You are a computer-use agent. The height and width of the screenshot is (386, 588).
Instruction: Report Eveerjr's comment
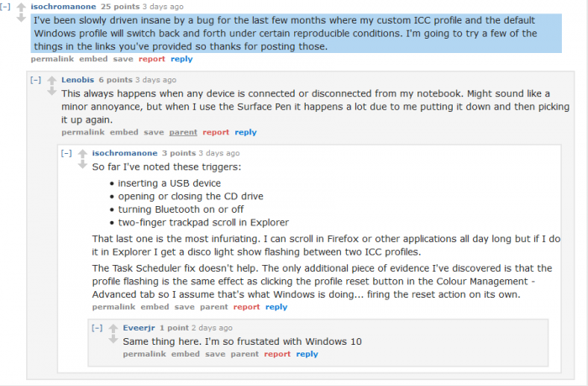click(277, 354)
